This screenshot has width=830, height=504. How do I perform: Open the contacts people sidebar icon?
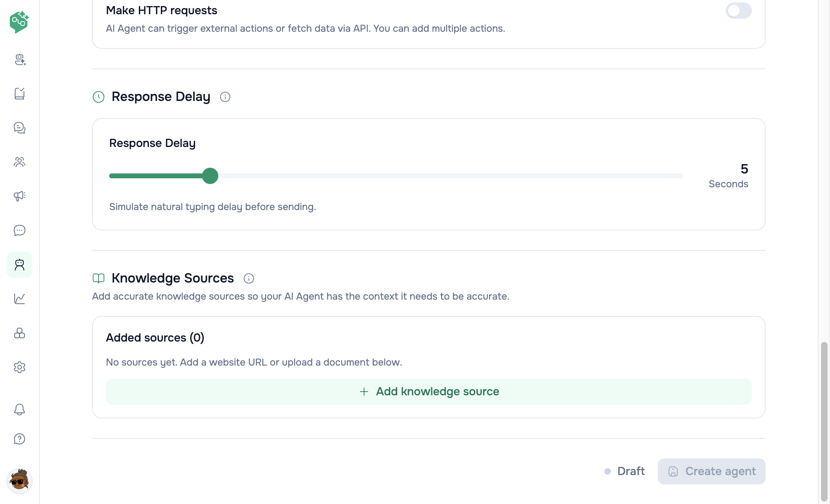coord(20,162)
